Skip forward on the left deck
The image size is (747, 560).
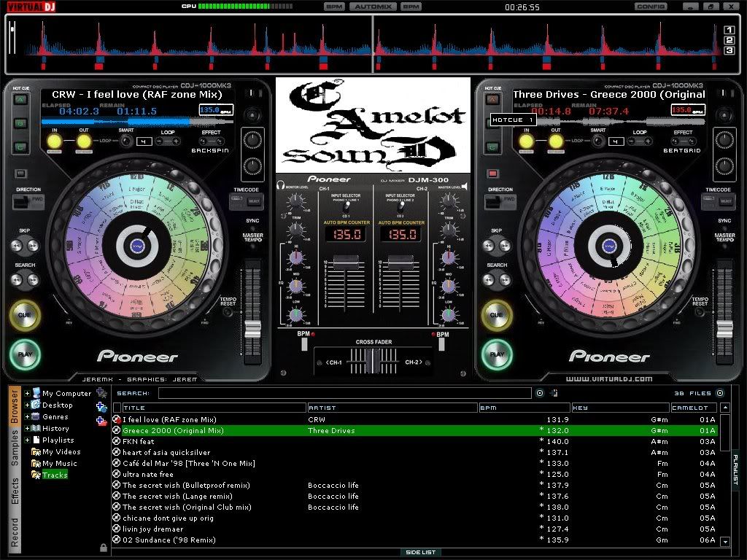[33, 246]
